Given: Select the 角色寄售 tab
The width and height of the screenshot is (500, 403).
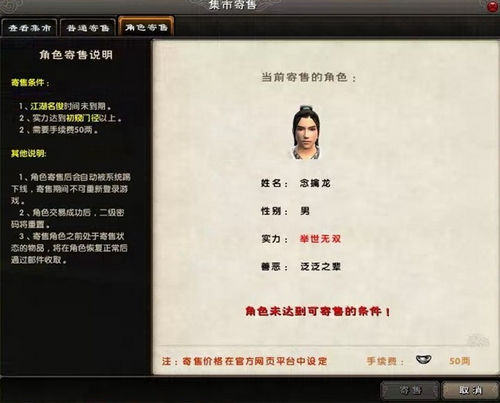Looking at the screenshot, I should click(146, 27).
